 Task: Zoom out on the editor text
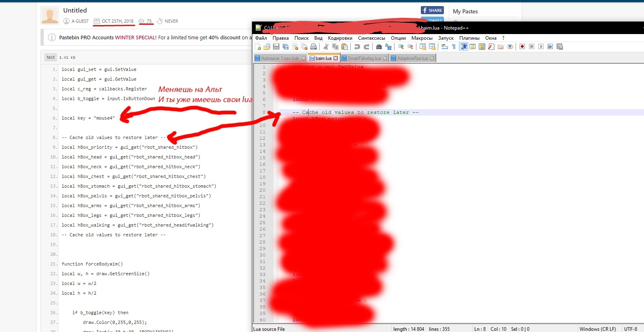410,47
